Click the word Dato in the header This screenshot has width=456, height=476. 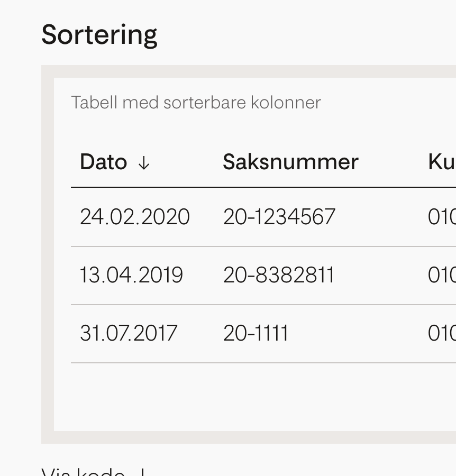(x=103, y=162)
